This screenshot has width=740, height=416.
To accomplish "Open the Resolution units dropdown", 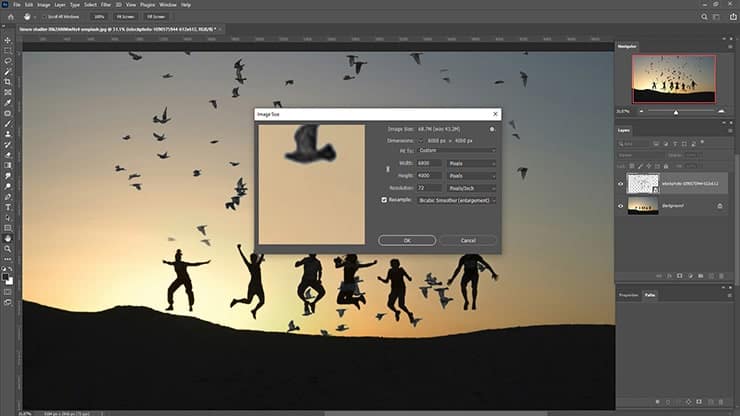I will 471,188.
